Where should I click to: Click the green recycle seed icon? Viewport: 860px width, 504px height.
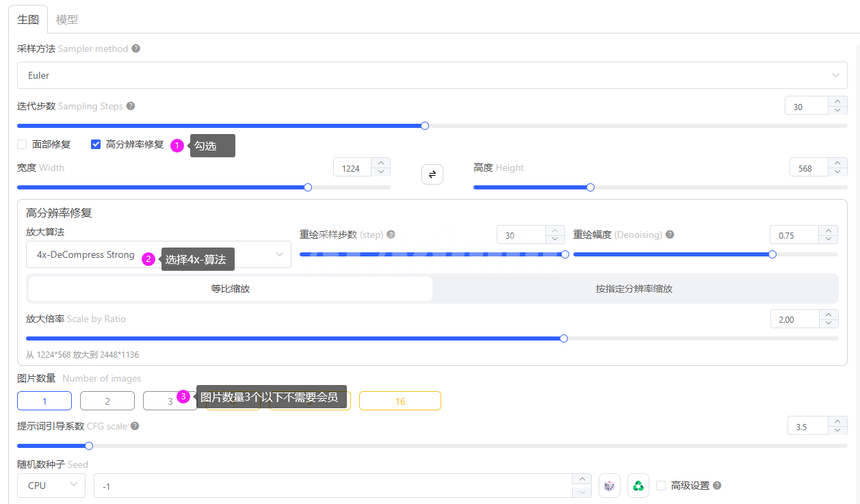pos(638,486)
